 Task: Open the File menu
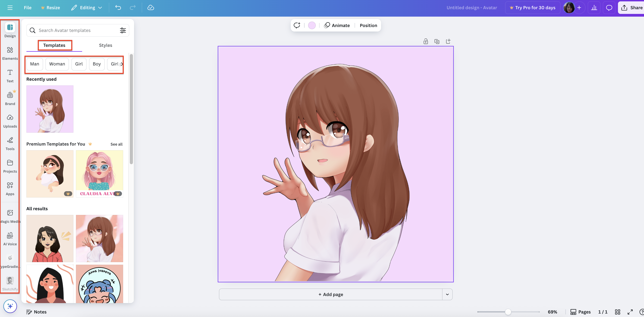pyautogui.click(x=27, y=7)
